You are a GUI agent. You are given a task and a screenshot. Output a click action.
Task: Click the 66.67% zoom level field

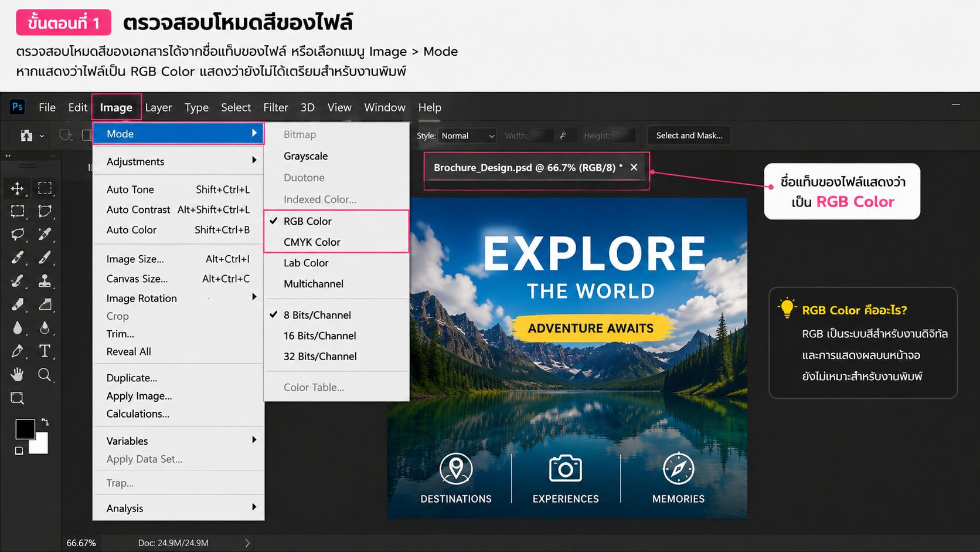pyautogui.click(x=81, y=543)
